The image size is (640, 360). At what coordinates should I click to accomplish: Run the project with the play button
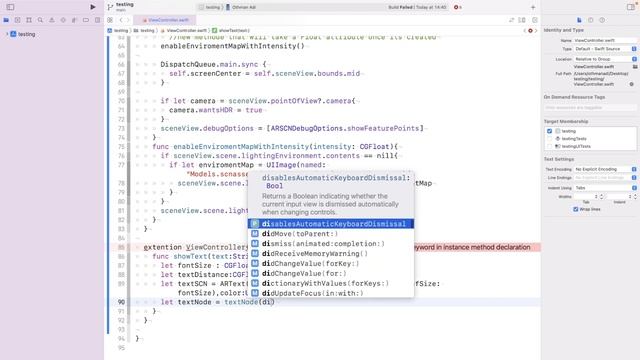[93, 7]
